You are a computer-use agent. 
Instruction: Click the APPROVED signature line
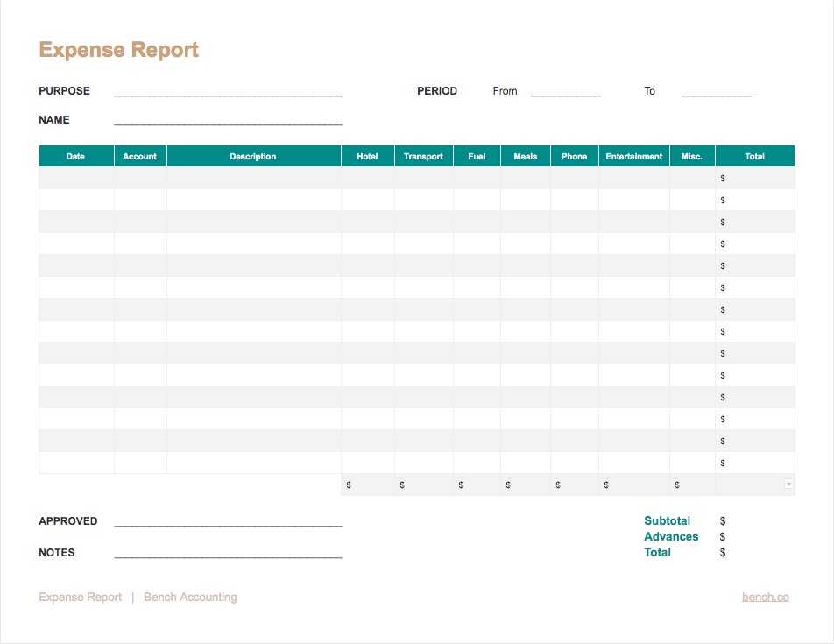point(226,520)
